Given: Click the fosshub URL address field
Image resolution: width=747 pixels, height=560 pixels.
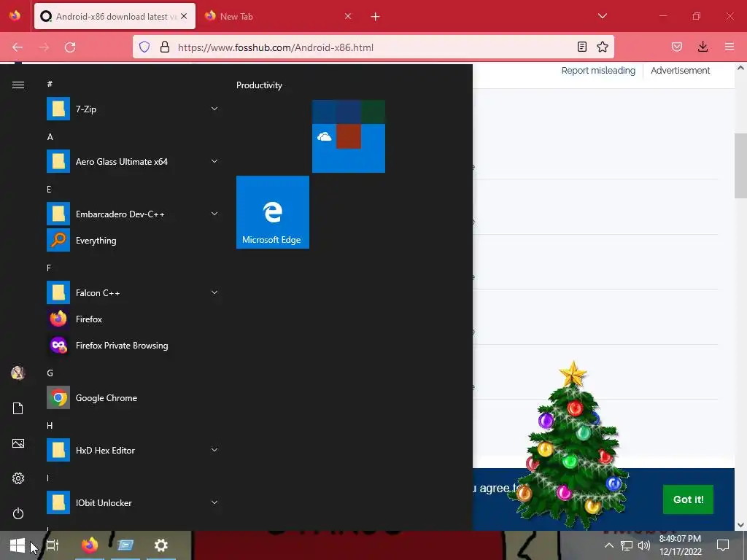Looking at the screenshot, I should (x=373, y=47).
